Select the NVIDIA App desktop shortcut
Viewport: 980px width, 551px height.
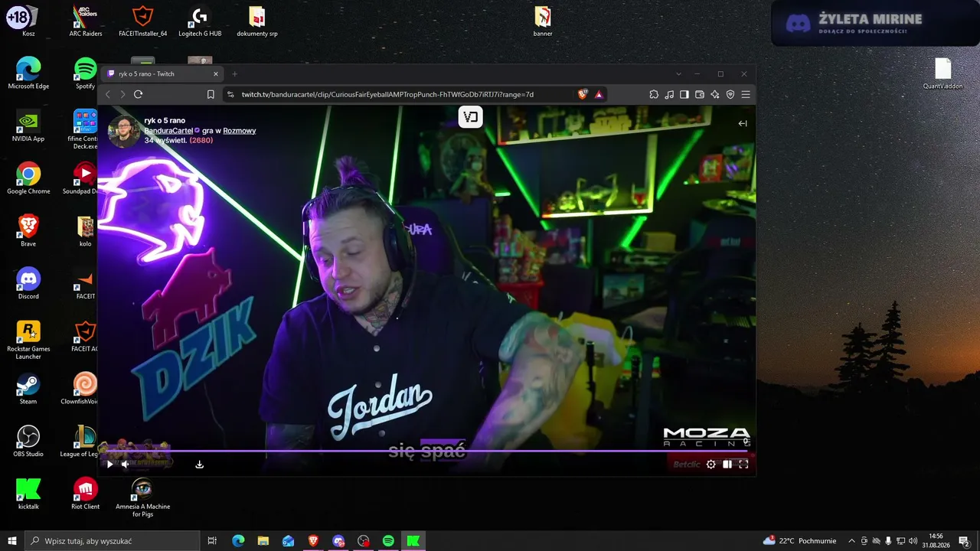click(28, 126)
